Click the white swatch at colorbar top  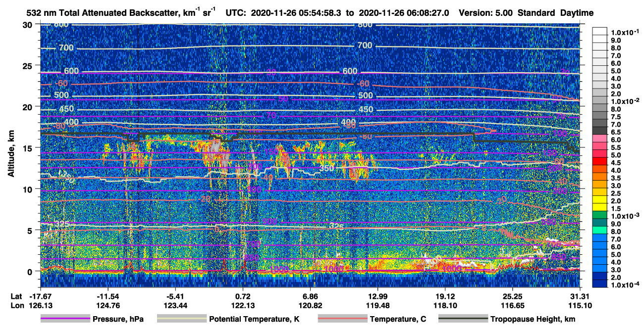tap(600, 31)
